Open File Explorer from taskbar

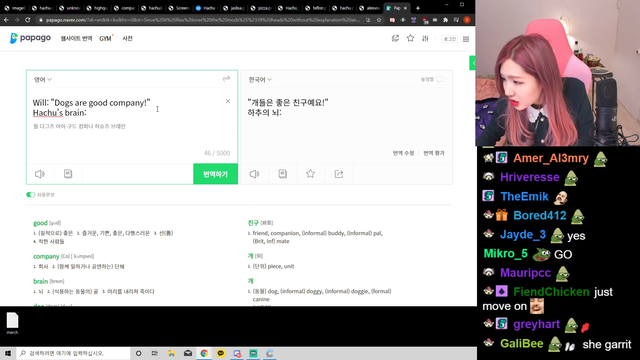pos(171,353)
